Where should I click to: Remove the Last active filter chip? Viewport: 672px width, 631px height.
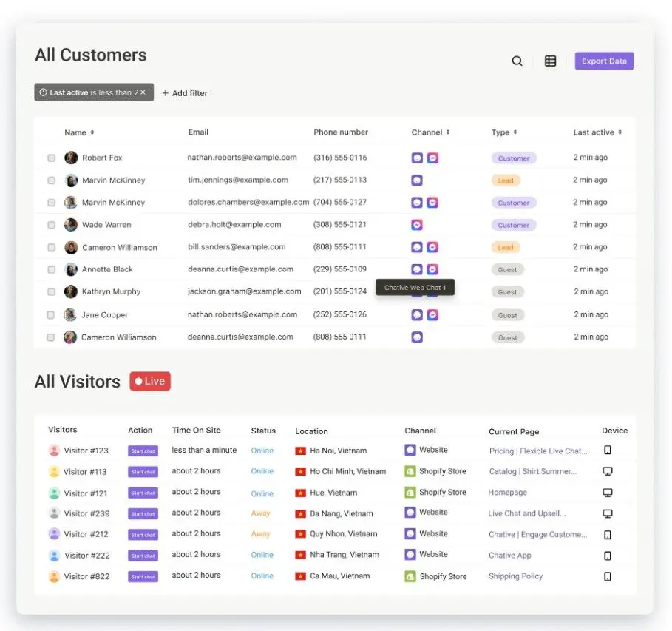pos(143,92)
